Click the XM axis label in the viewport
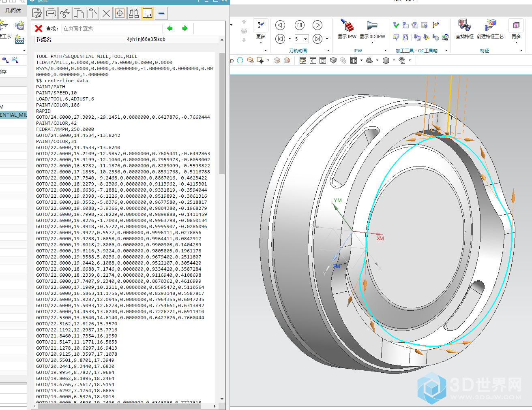 380,239
